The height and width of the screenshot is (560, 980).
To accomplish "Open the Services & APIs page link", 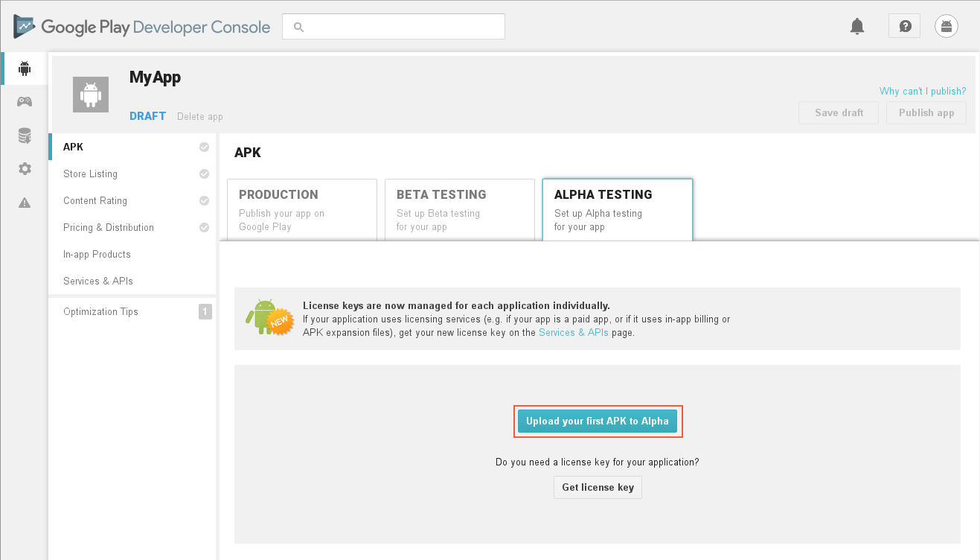I will 574,333.
